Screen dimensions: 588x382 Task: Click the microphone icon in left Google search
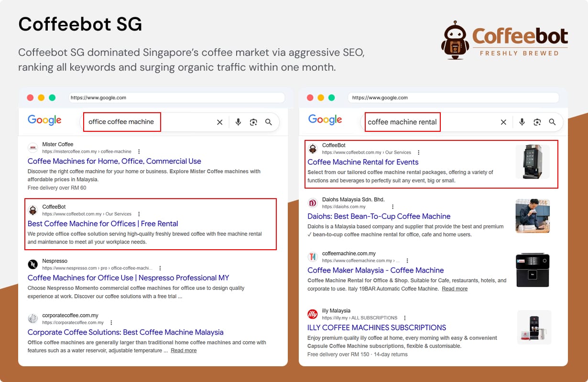pos(238,122)
